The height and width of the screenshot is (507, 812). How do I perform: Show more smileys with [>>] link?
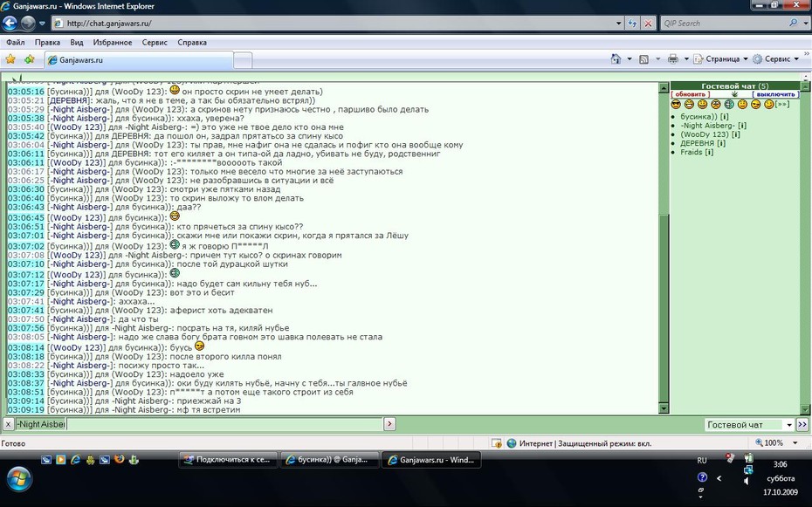pyautogui.click(x=782, y=105)
